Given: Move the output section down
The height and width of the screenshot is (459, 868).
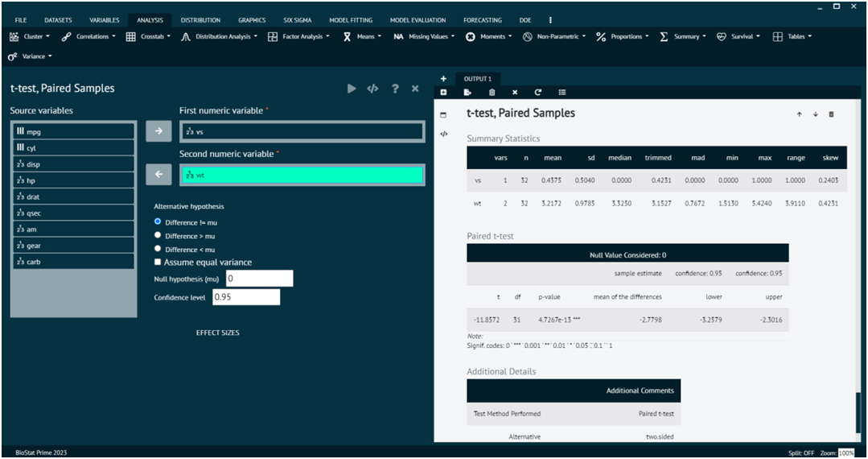Looking at the screenshot, I should 815,114.
